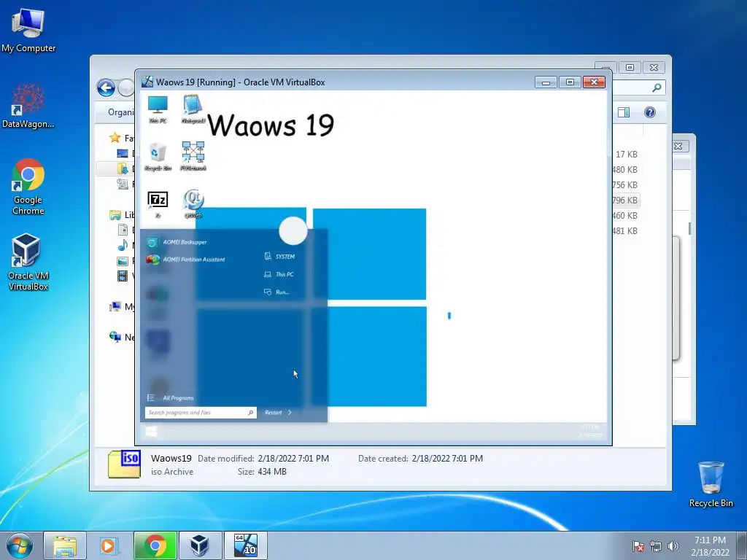Click the user avatar circle in start menu

click(x=293, y=230)
